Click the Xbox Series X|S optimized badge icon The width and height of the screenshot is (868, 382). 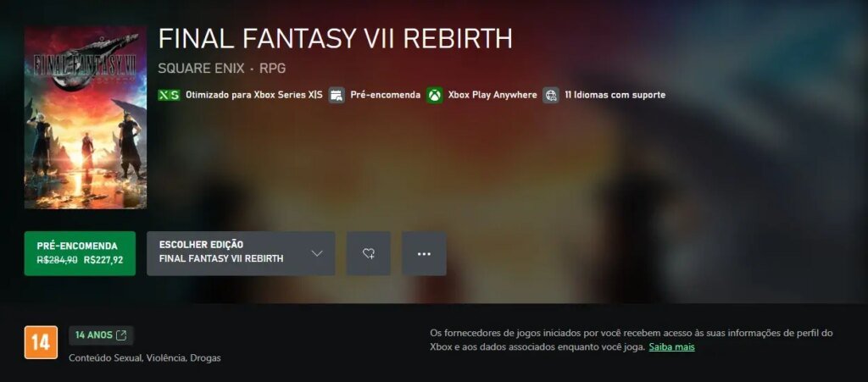(169, 95)
